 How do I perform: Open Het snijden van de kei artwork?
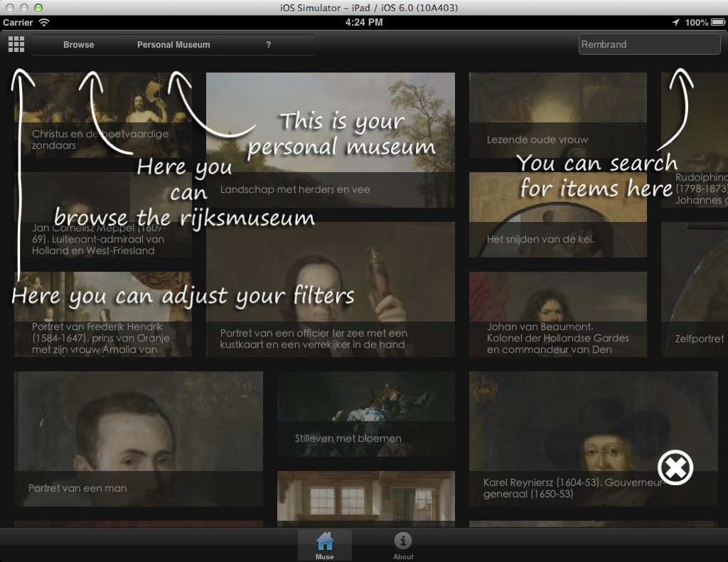pos(558,215)
